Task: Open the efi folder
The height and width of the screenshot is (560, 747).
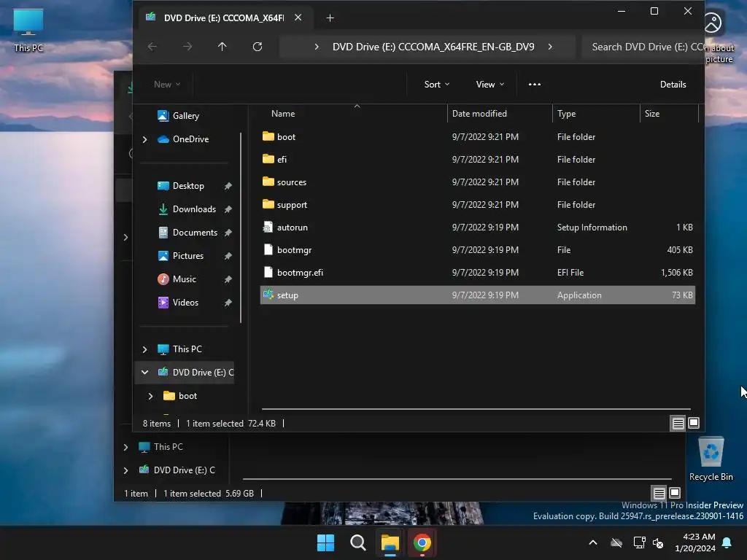Action: tap(477, 160)
